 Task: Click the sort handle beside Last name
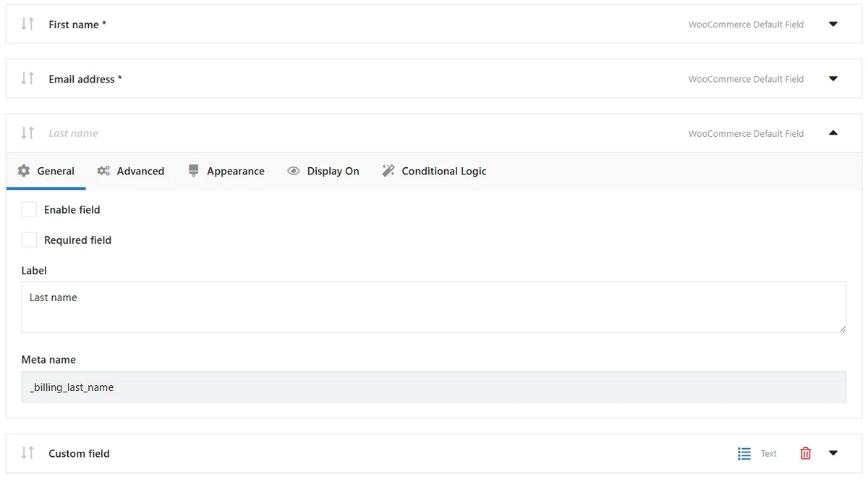(27, 132)
